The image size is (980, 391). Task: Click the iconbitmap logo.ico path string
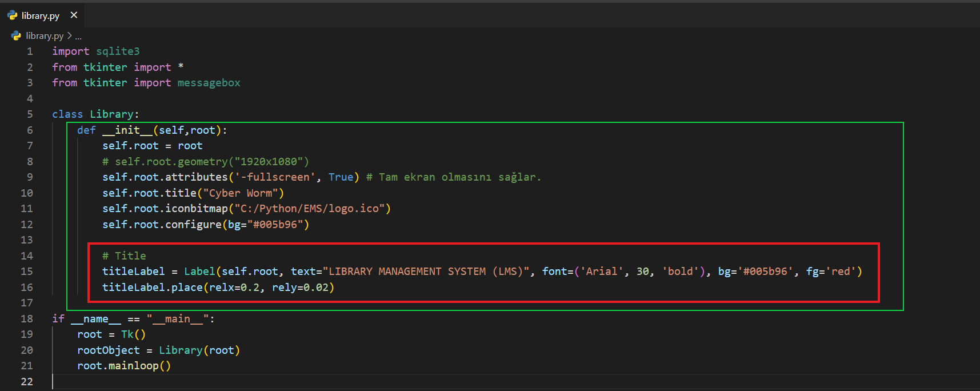tap(310, 209)
